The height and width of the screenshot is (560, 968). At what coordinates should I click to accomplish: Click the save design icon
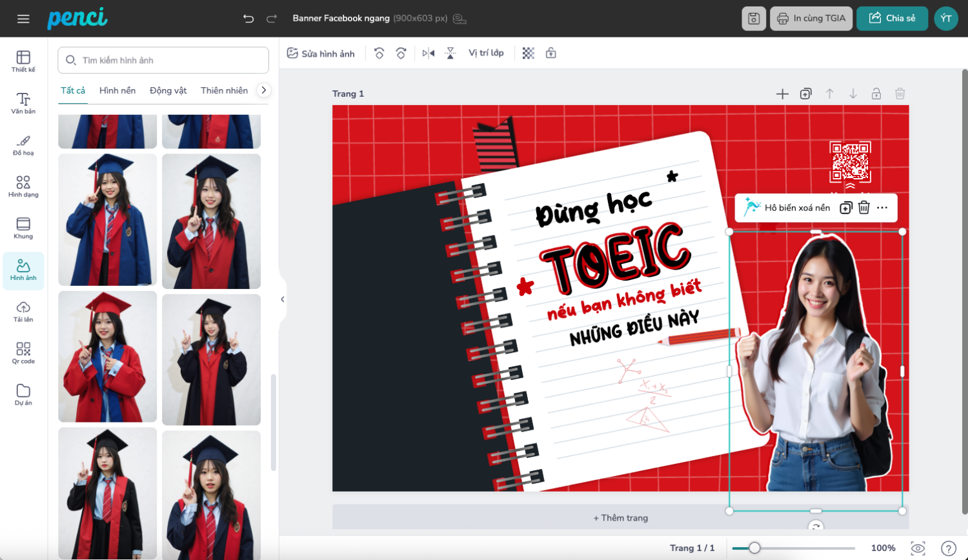tap(754, 19)
